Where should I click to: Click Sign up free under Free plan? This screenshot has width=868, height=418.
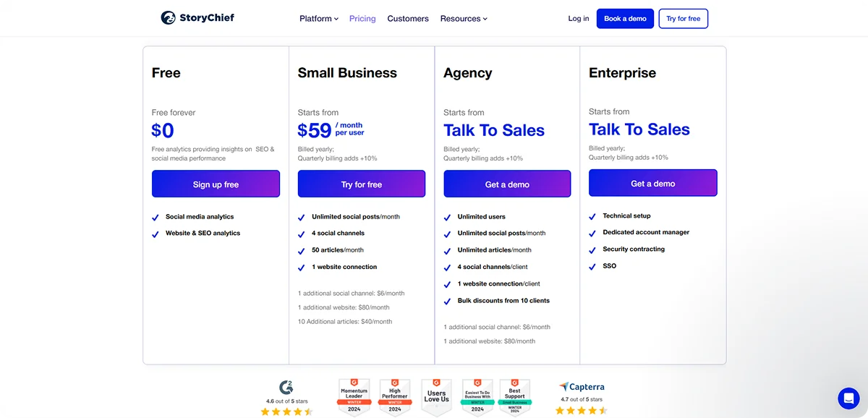pos(216,184)
